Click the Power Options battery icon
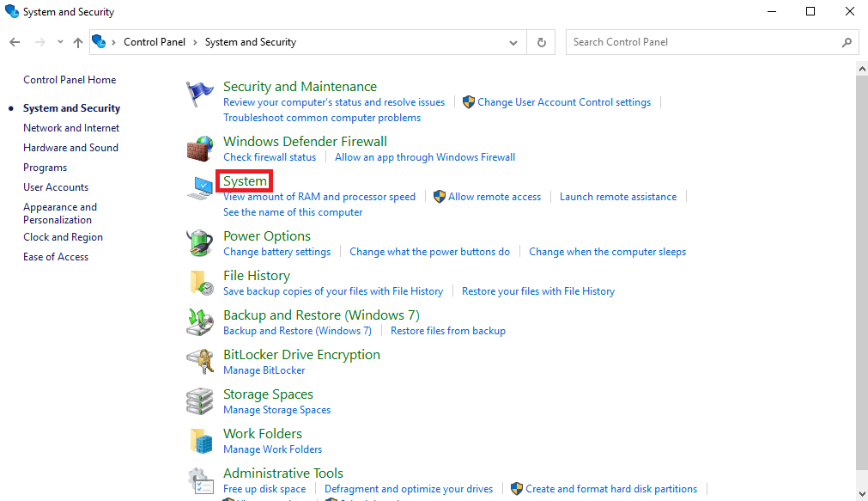The width and height of the screenshot is (868, 501). pyautogui.click(x=200, y=243)
